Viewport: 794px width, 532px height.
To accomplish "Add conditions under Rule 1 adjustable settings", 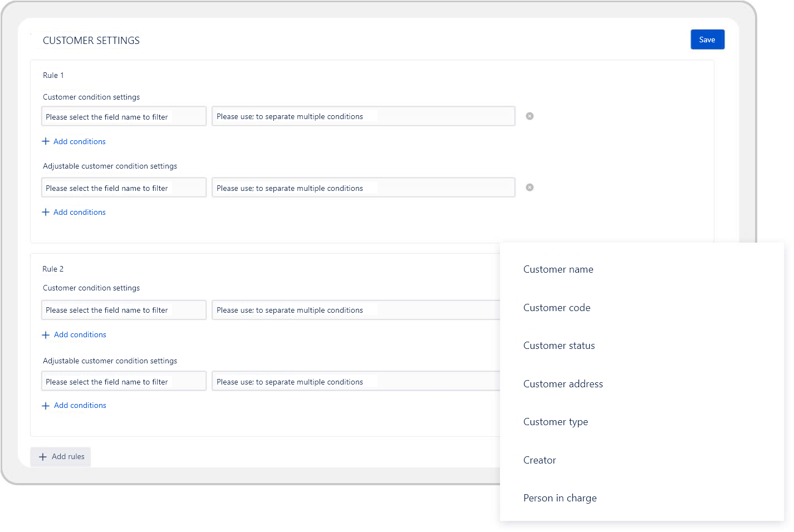I will pyautogui.click(x=74, y=212).
